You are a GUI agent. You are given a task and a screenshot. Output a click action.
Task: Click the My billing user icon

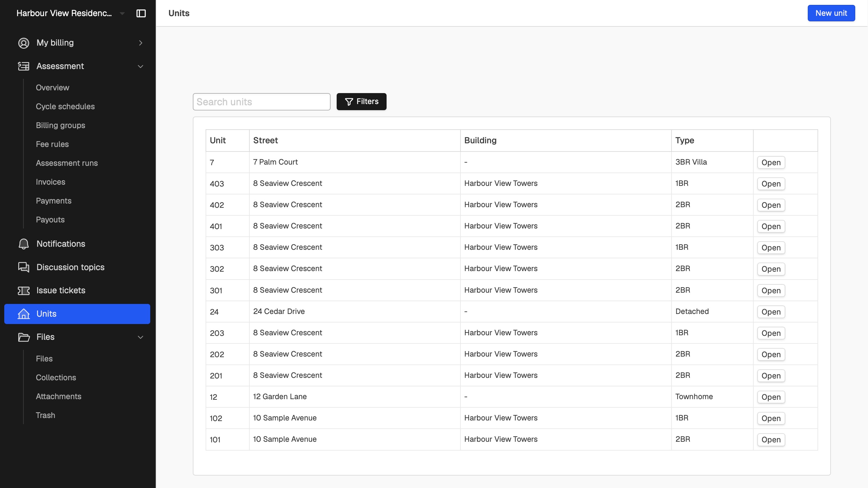click(24, 43)
